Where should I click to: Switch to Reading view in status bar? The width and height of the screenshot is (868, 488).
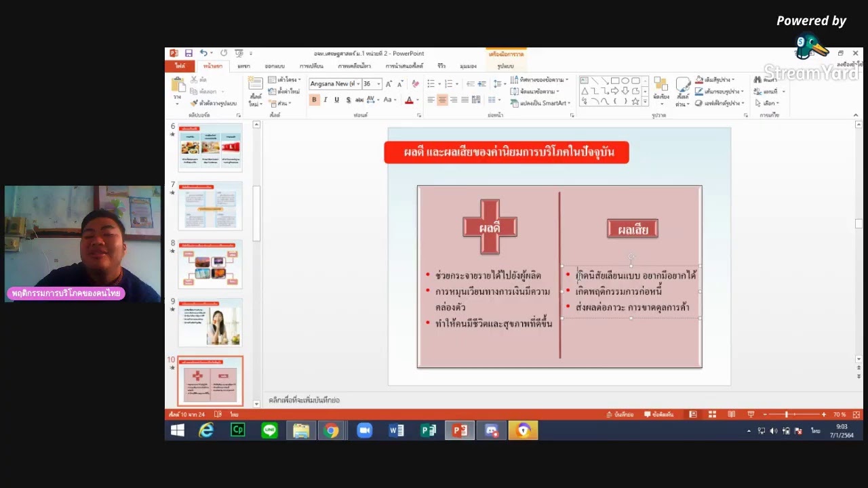pos(731,414)
